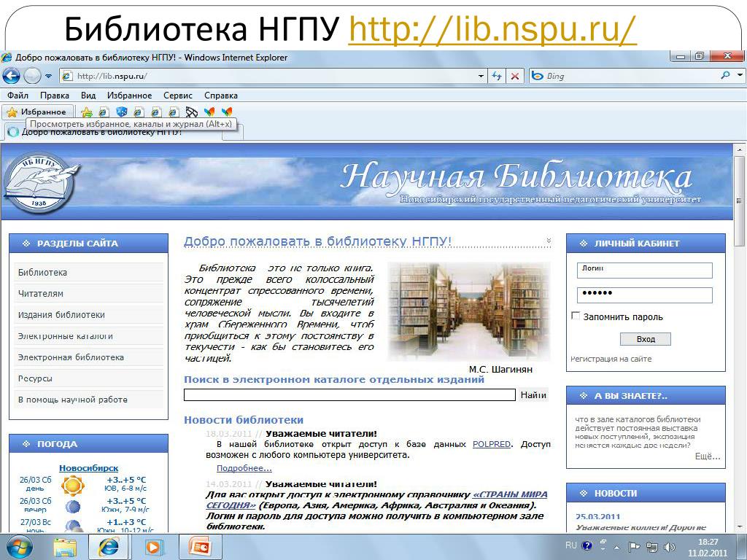This screenshot has height=560, width=747.
Task: Click the 25.03.2011 news date link
Action: coord(598,517)
